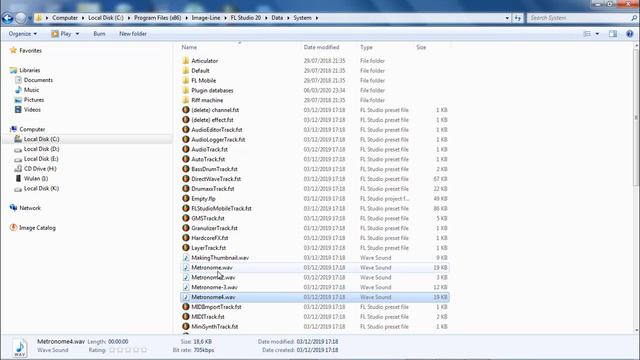Select (delete) channel.fst preset icon

186,110
